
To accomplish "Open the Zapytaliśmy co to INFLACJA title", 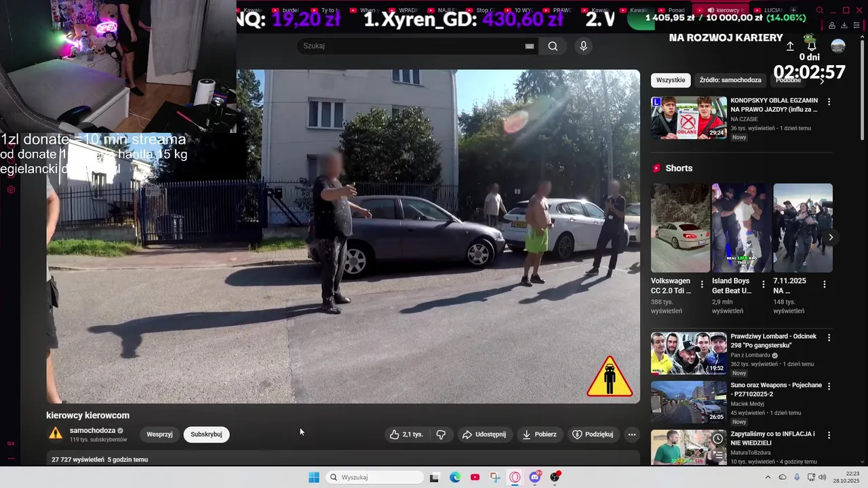I will click(772, 438).
